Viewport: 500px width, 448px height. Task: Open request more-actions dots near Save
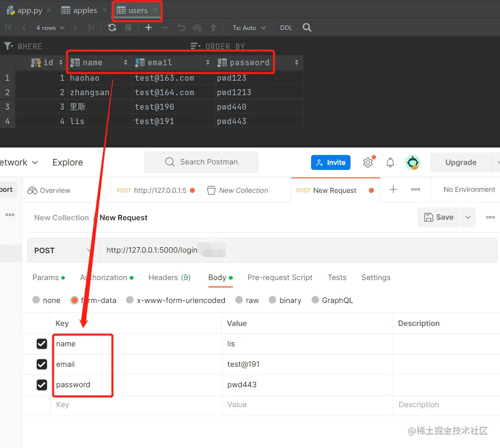pyautogui.click(x=490, y=217)
